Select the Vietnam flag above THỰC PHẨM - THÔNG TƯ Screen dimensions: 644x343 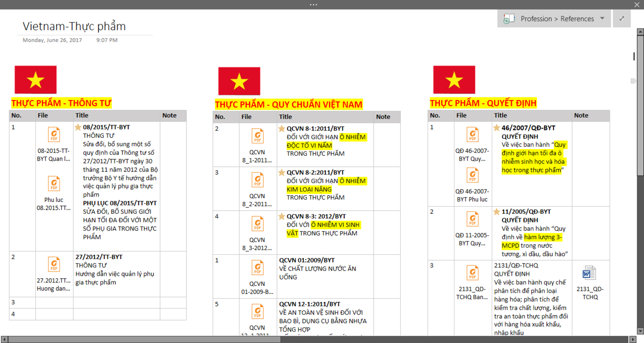[x=36, y=80]
